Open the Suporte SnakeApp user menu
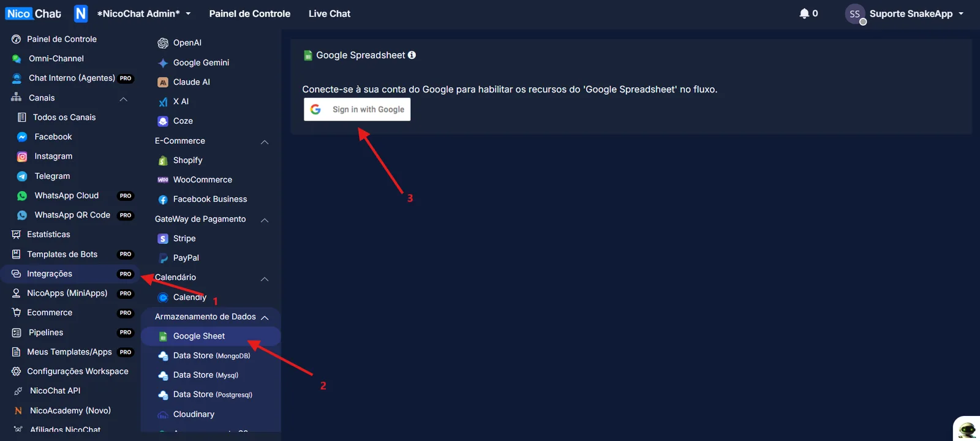980x441 pixels. pos(916,13)
